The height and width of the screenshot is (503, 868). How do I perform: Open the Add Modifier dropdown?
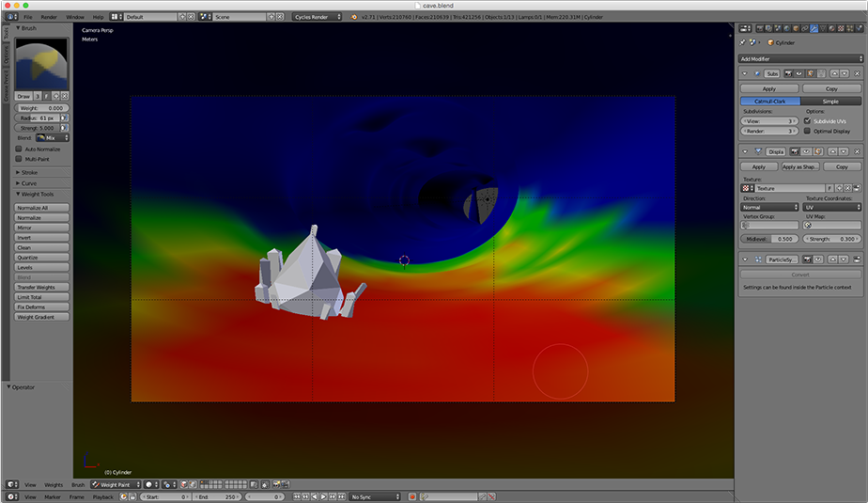[800, 58]
